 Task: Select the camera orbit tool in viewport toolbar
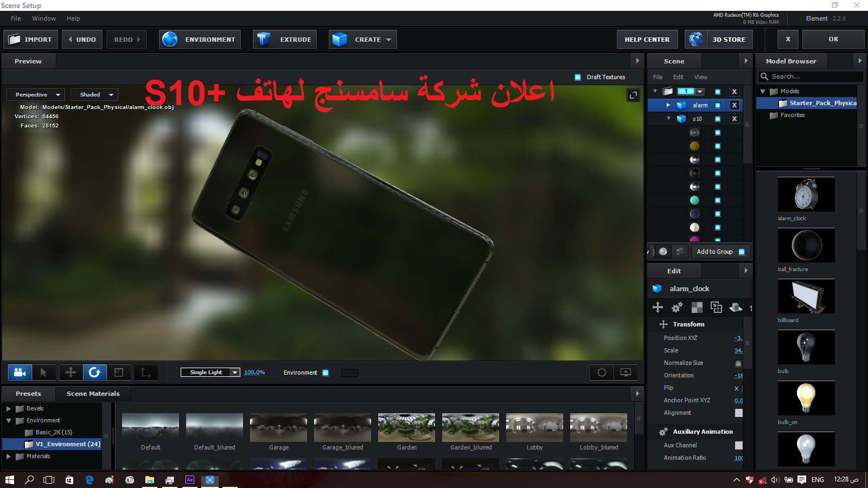click(20, 373)
